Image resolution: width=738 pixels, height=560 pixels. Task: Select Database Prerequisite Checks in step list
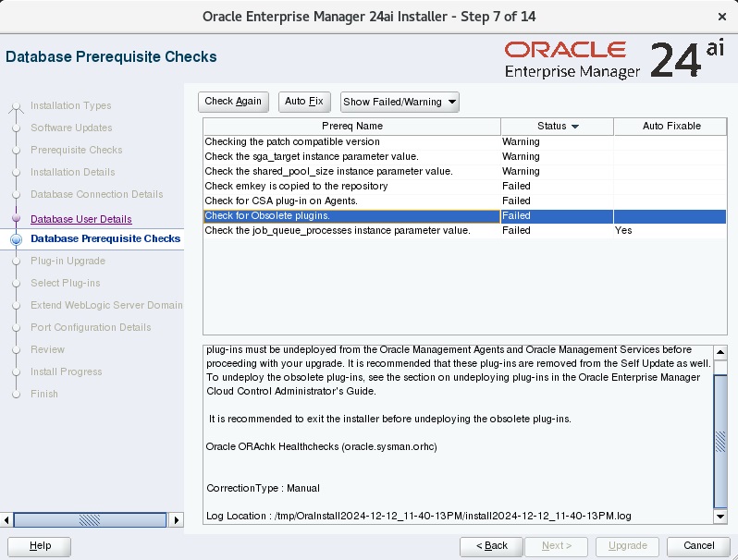tap(105, 238)
